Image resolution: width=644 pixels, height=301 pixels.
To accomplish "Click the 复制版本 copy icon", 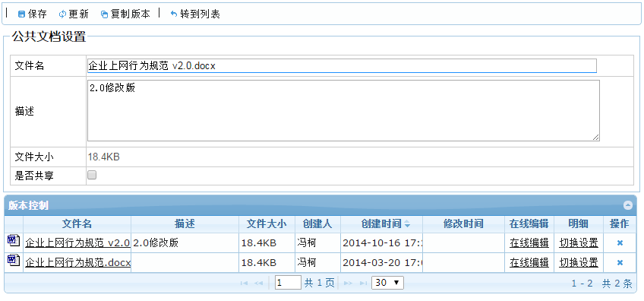I will pyautogui.click(x=104, y=14).
